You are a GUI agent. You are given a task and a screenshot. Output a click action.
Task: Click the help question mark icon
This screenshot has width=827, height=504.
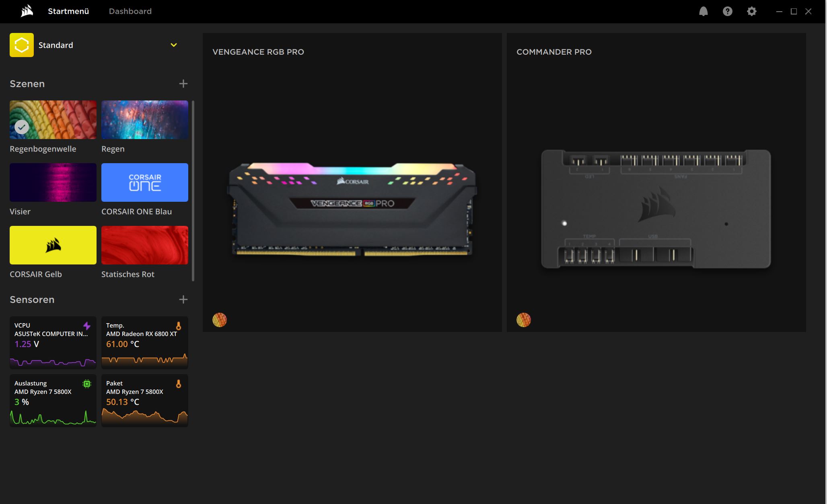727,11
